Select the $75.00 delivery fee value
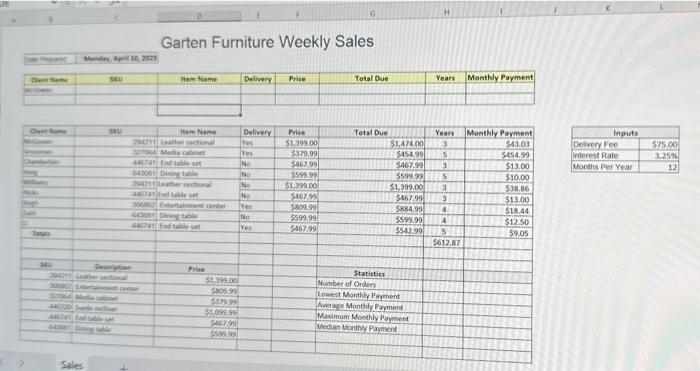700x371 pixels. coord(659,145)
